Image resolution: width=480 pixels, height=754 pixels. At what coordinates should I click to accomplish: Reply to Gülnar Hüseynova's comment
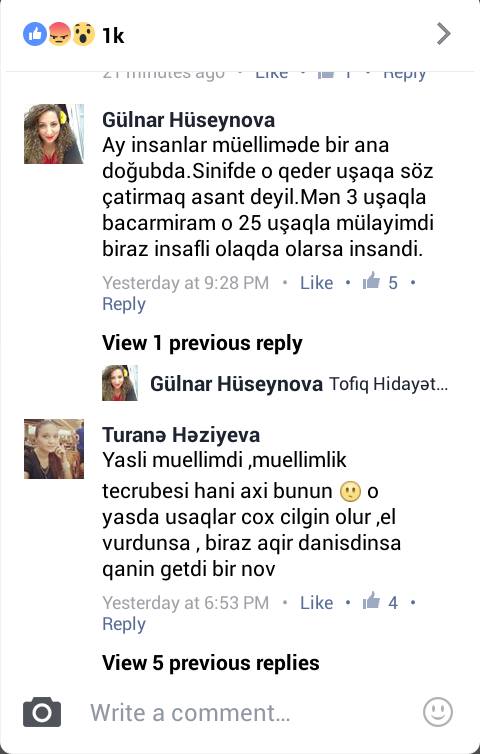tap(124, 304)
